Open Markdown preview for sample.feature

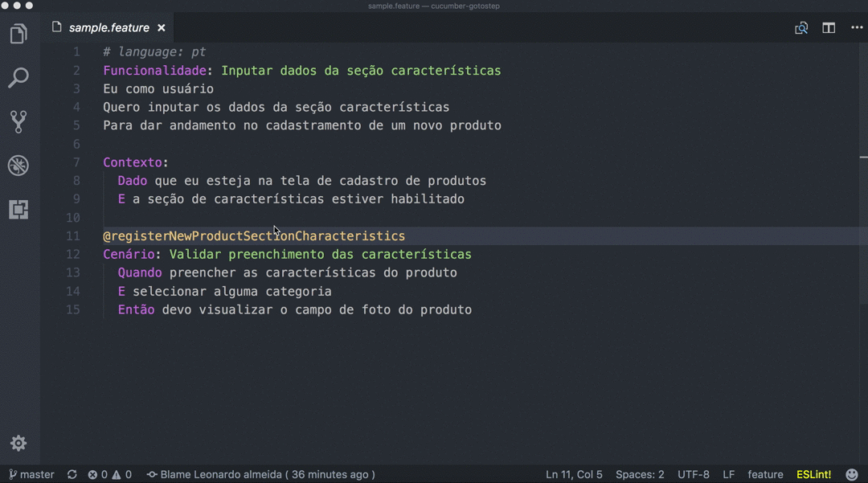800,27
